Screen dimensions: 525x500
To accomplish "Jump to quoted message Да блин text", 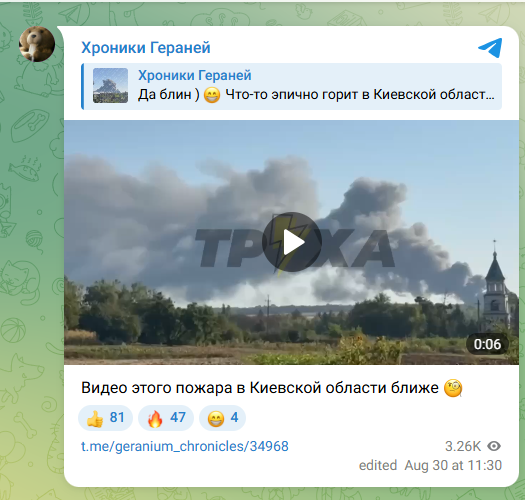I will (x=316, y=94).
